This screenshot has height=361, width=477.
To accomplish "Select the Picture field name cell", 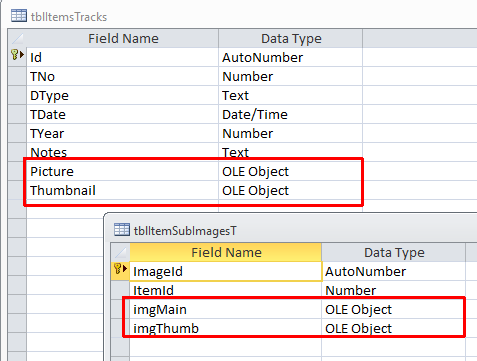I will pyautogui.click(x=123, y=171).
